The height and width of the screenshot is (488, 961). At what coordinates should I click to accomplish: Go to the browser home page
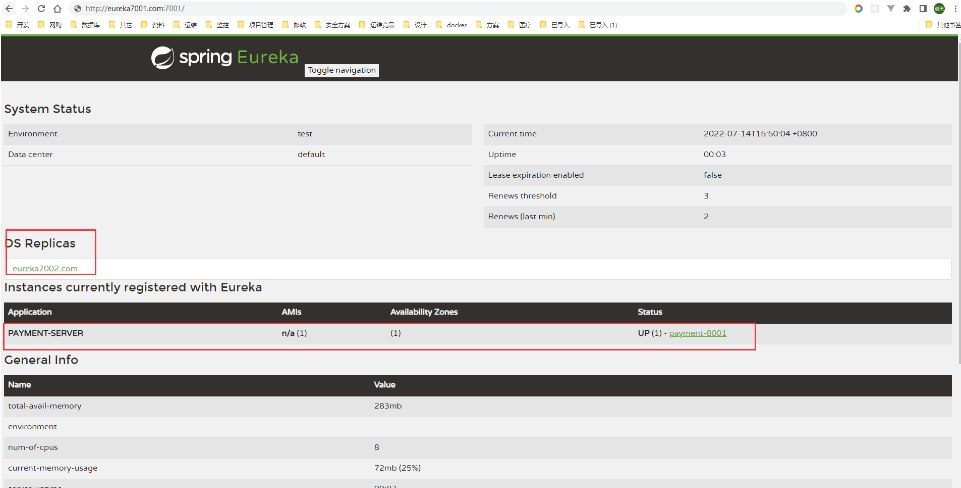(x=57, y=9)
